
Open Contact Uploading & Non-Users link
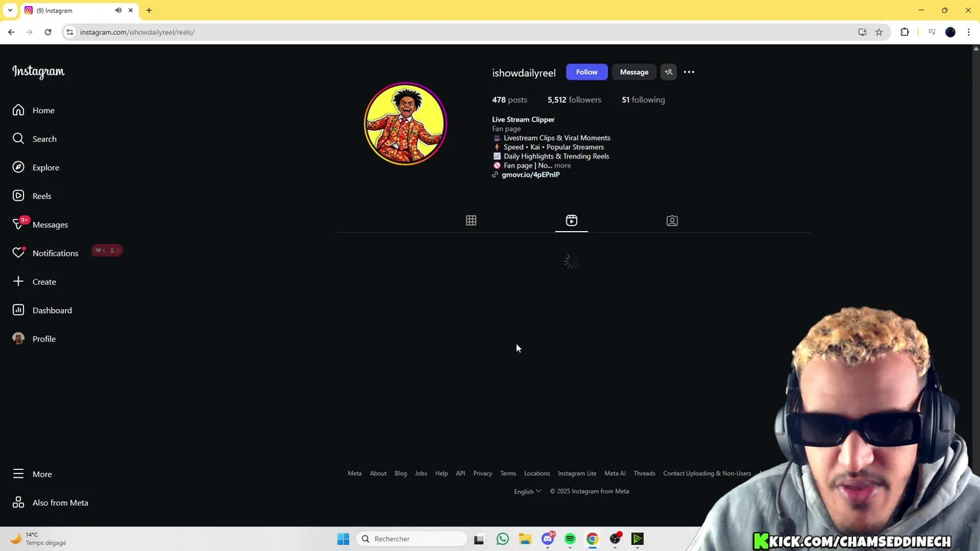(x=707, y=473)
